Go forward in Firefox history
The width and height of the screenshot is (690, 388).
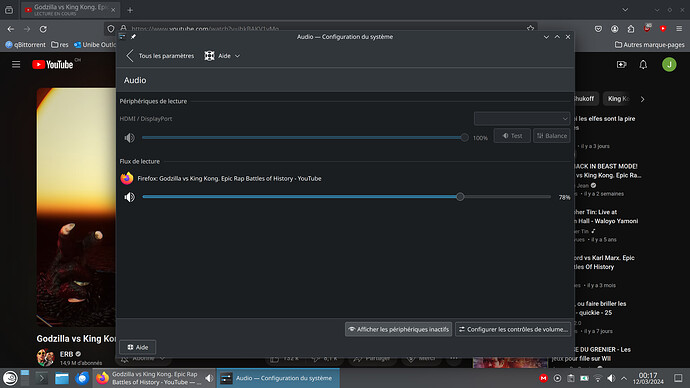[x=27, y=29]
